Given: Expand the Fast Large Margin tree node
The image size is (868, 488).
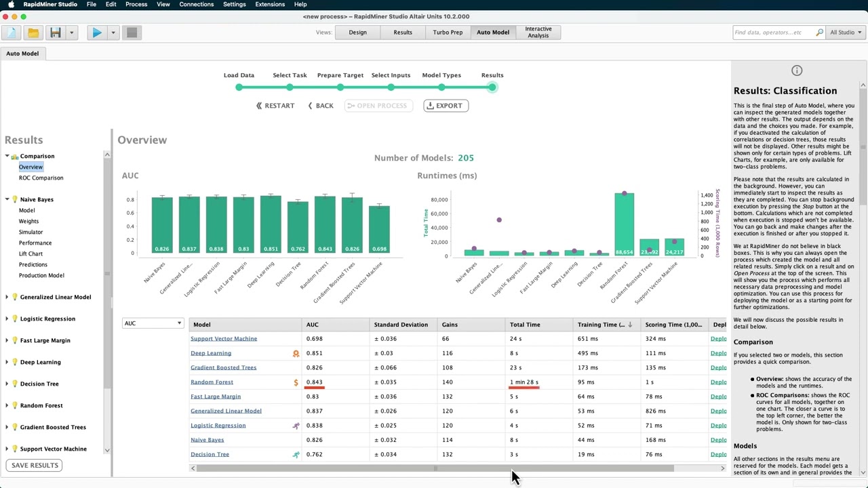Looking at the screenshot, I should pyautogui.click(x=7, y=341).
